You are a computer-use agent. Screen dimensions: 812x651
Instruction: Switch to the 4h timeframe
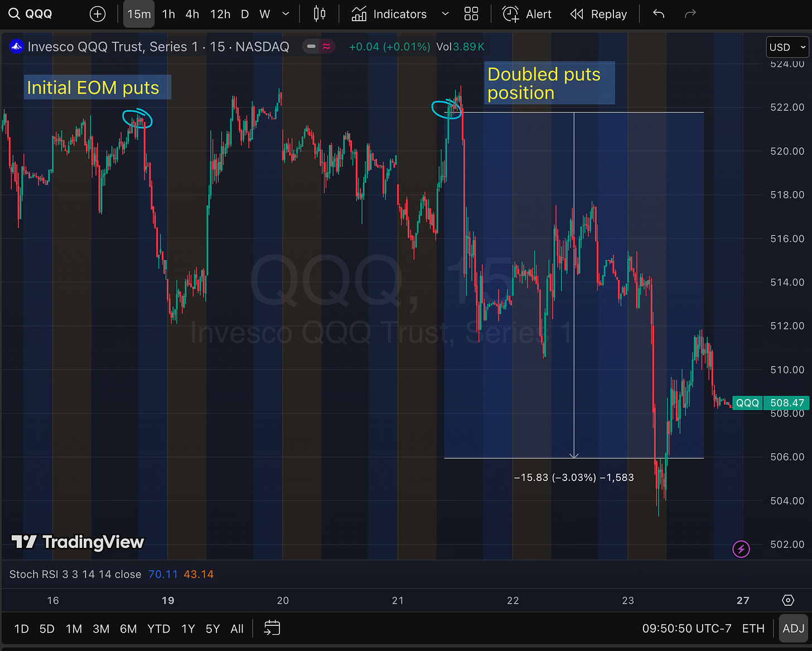[192, 14]
